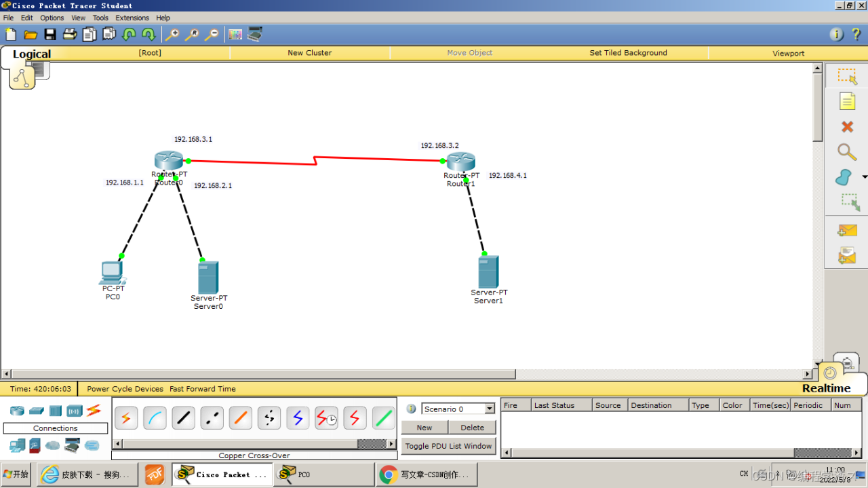Open the Tools menu

[x=100, y=18]
